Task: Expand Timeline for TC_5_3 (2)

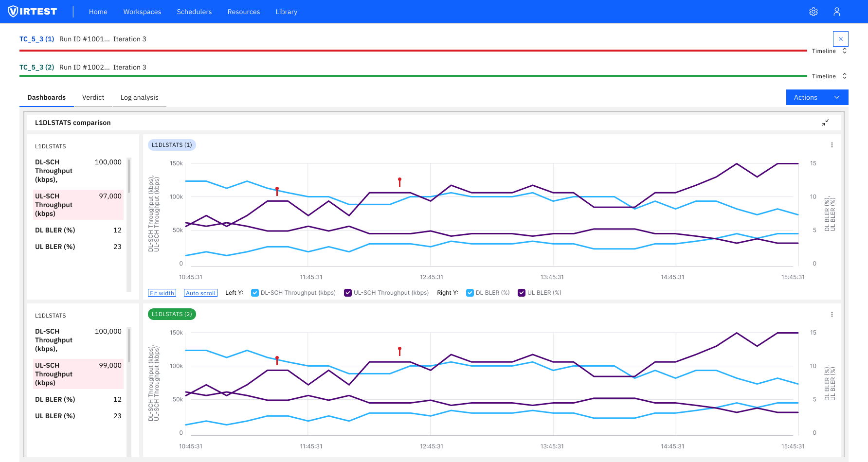Action: [x=845, y=76]
